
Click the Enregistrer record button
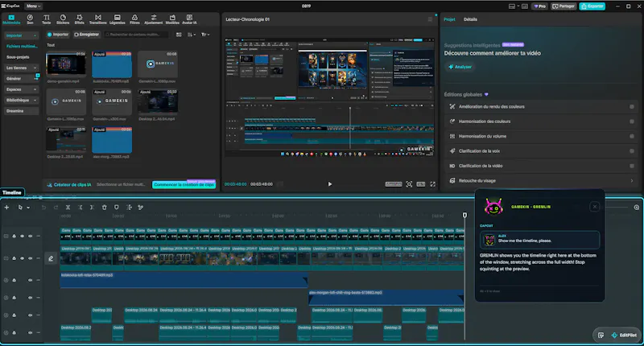coord(87,35)
